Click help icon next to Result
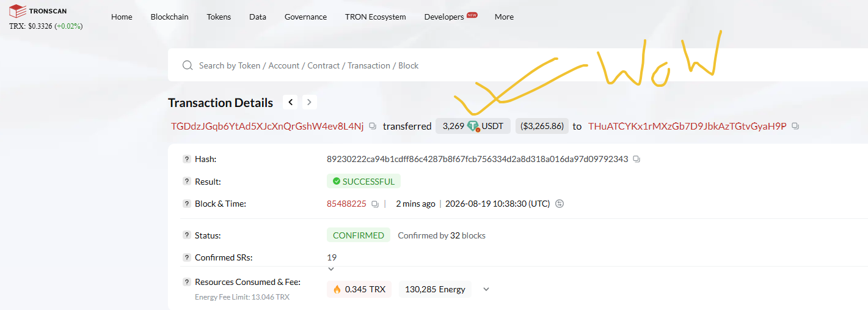868x310 pixels. (187, 182)
